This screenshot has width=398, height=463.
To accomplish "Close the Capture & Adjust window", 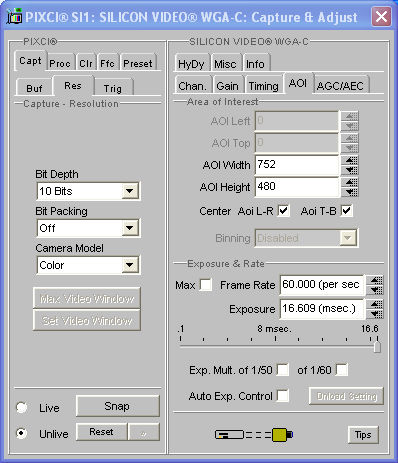I will click(381, 16).
